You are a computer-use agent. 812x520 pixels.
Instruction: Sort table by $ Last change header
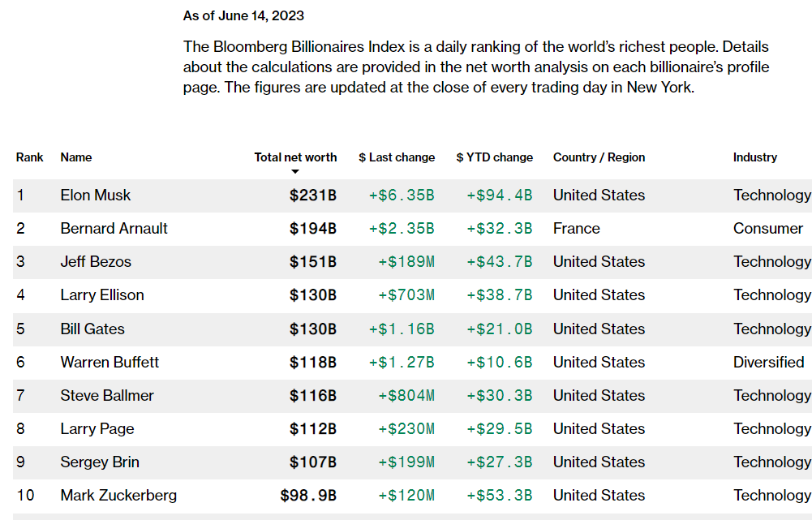click(397, 157)
